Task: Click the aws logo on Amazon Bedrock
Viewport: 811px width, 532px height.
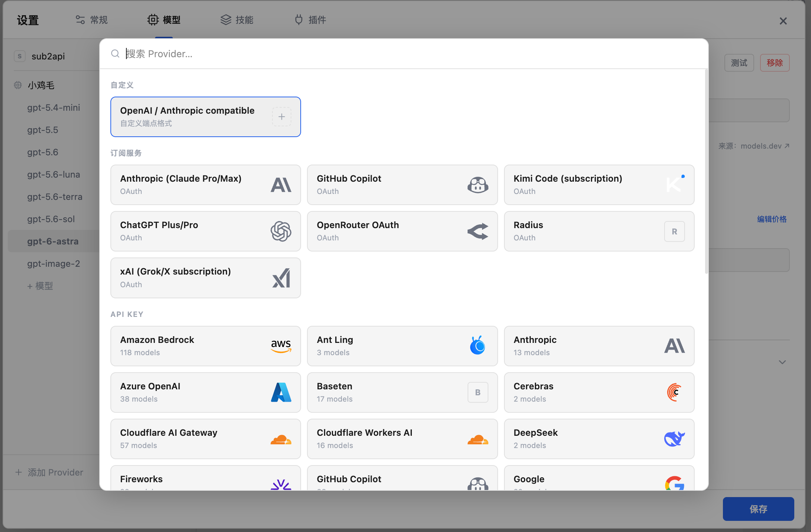Action: (x=281, y=346)
